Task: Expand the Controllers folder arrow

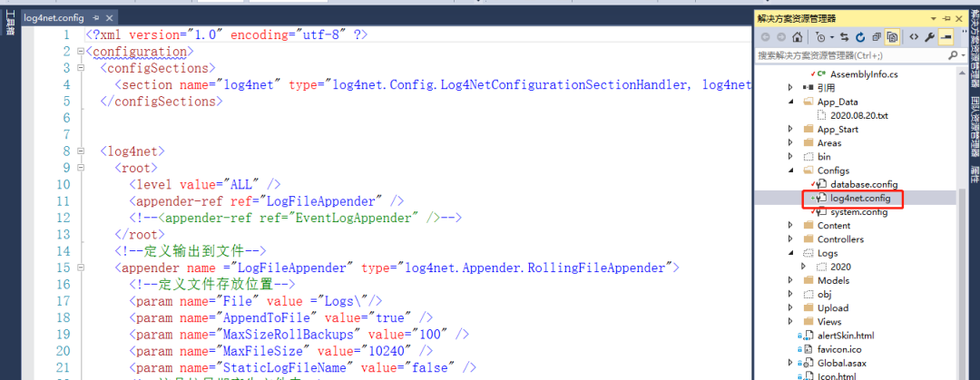Action: tap(790, 239)
